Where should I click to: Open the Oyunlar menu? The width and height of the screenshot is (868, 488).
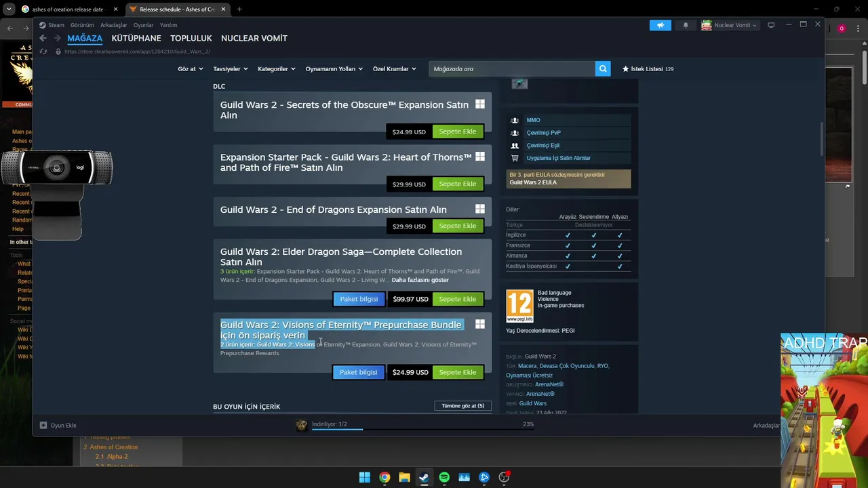(143, 25)
